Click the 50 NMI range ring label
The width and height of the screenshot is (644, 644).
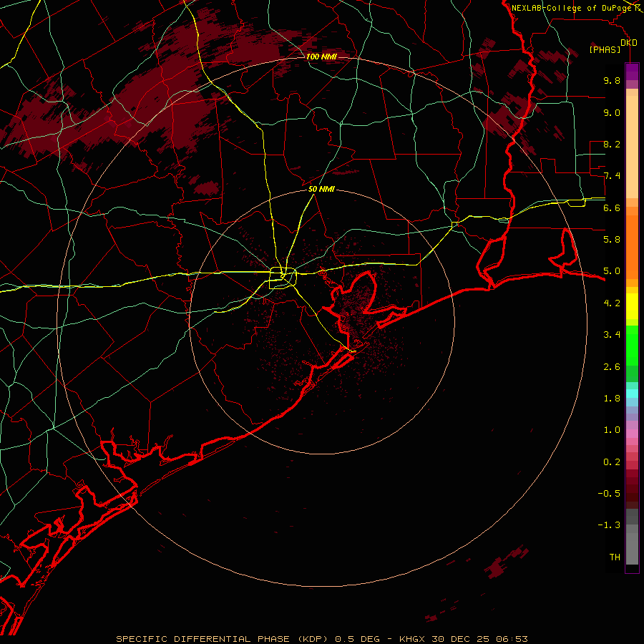[321, 190]
